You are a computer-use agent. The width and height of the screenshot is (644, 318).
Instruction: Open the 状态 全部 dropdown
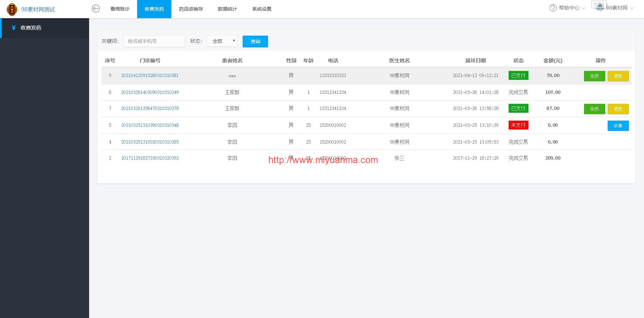coord(222,41)
